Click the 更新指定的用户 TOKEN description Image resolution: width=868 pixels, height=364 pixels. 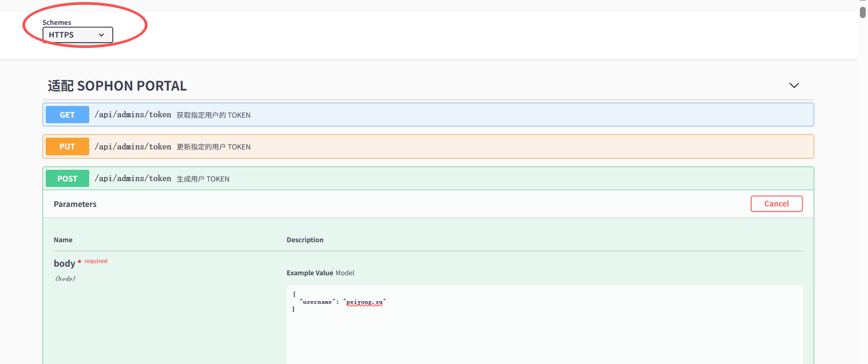[x=214, y=147]
